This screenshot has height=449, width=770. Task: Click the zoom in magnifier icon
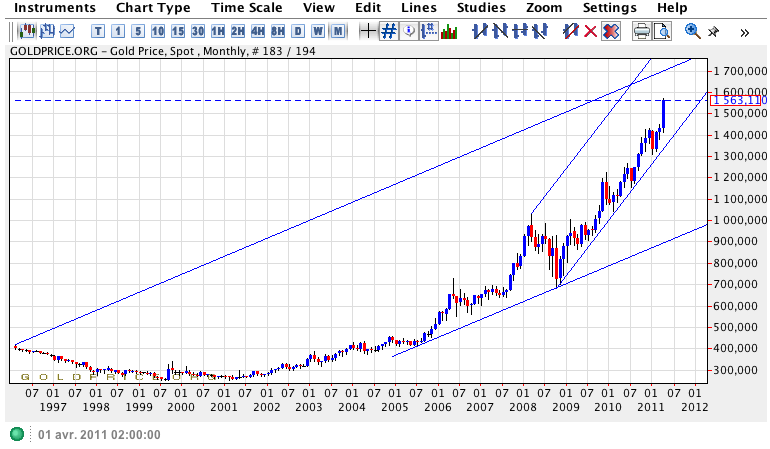pyautogui.click(x=692, y=31)
